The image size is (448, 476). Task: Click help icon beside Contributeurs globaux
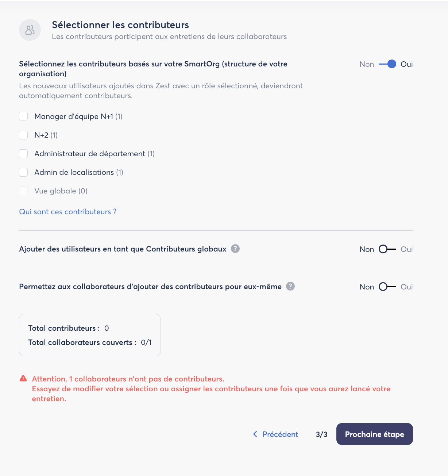[x=235, y=249]
